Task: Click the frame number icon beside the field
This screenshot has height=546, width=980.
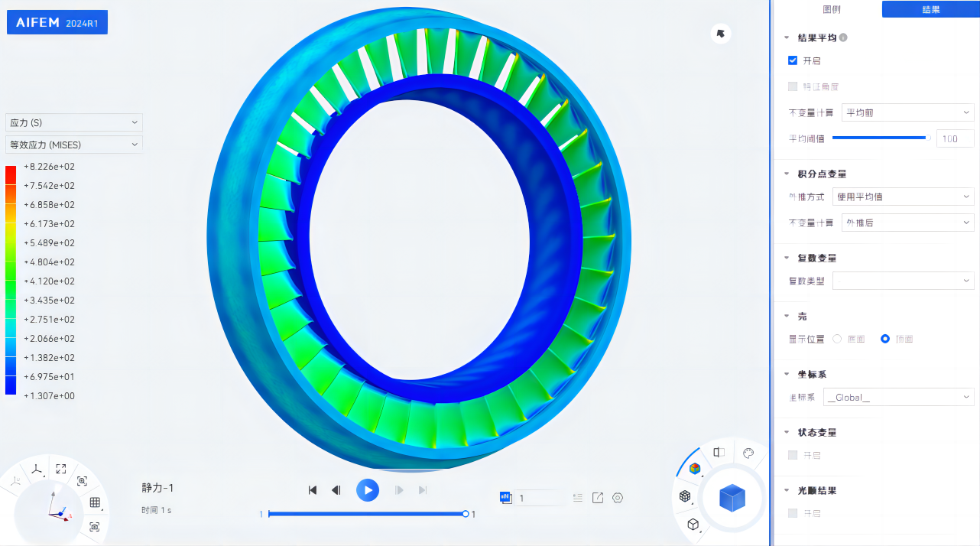Action: click(x=505, y=497)
